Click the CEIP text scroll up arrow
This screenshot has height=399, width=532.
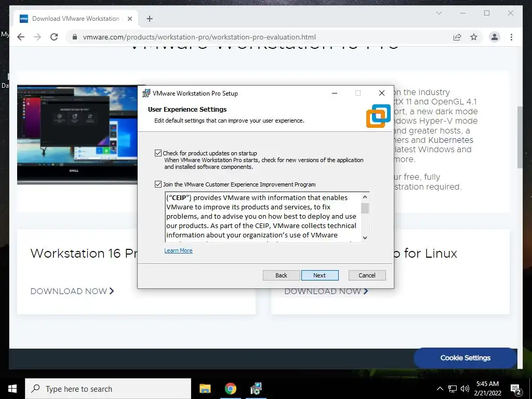(365, 197)
